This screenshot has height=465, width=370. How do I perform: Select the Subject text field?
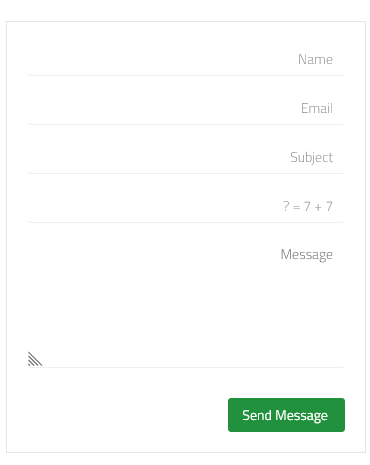click(x=186, y=157)
